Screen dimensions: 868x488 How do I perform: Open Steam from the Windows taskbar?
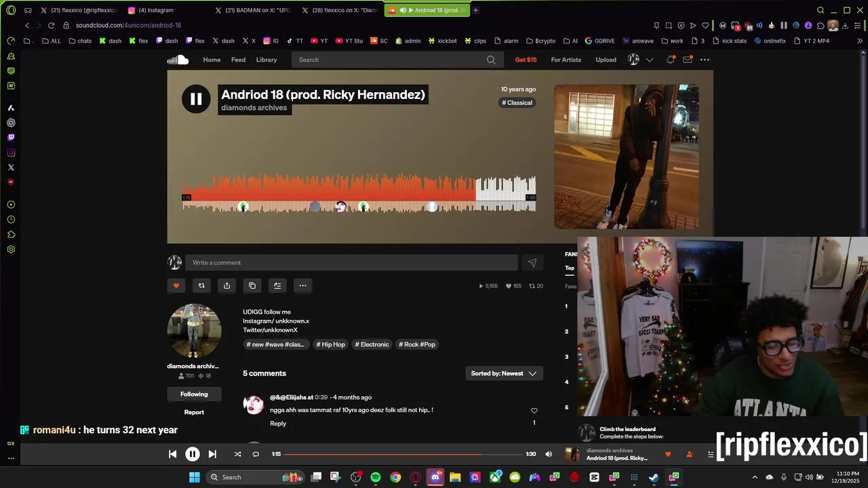point(654,477)
